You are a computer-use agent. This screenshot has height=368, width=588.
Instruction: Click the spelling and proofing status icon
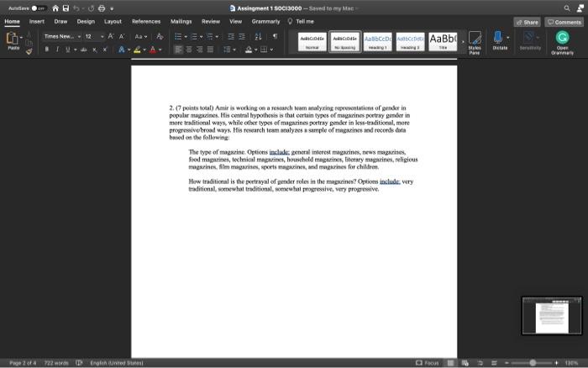[79, 363]
